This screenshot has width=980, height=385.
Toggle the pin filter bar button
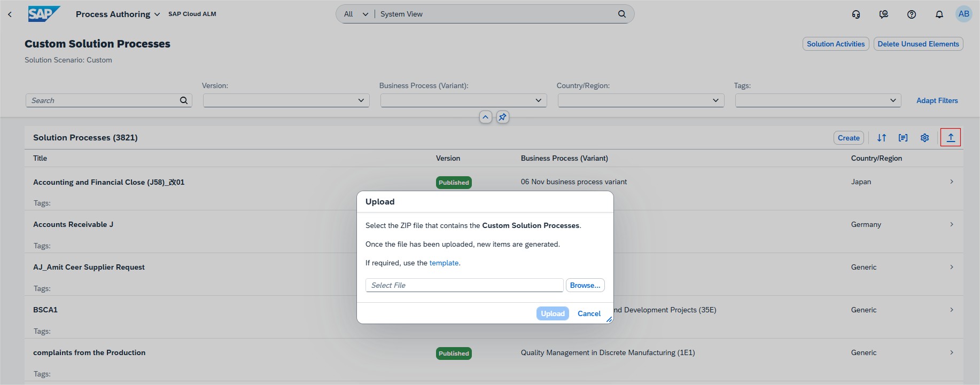502,117
